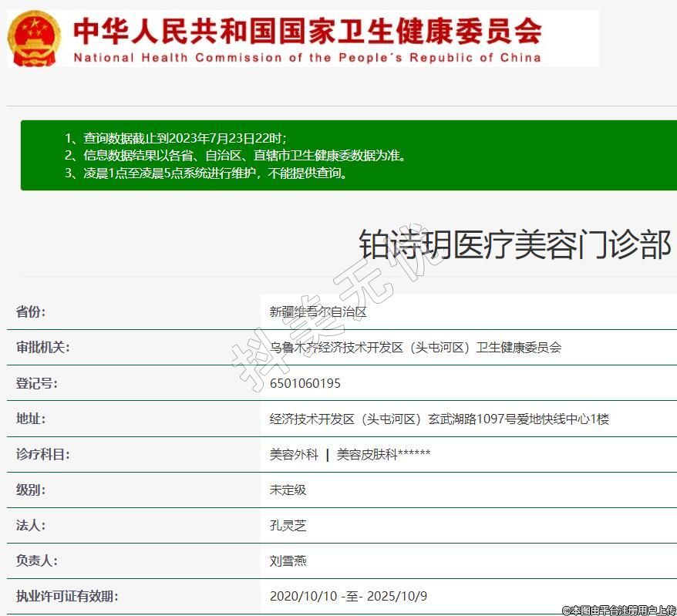
Task: Click the 登记号 row label
Action: click(x=36, y=383)
